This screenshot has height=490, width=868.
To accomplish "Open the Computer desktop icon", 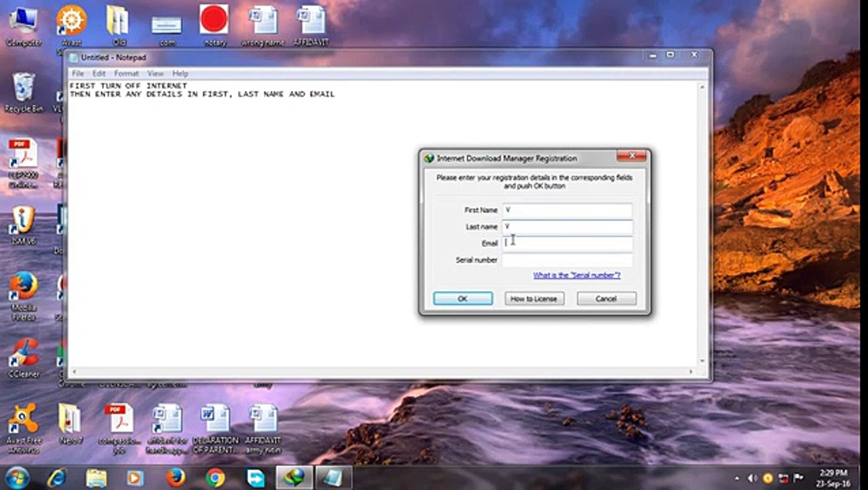I will (23, 26).
